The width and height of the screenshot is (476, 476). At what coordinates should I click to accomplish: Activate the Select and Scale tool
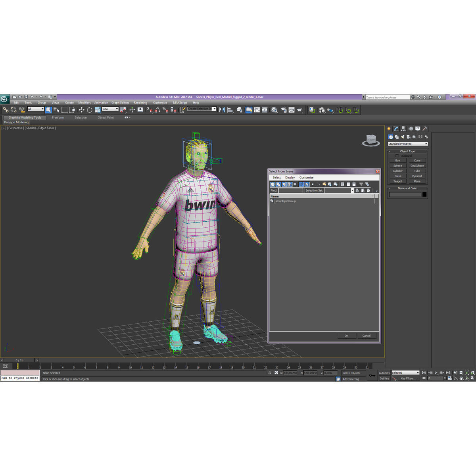98,110
